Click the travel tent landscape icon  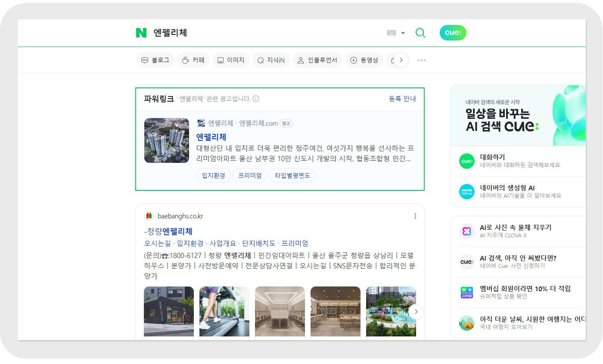click(x=467, y=323)
